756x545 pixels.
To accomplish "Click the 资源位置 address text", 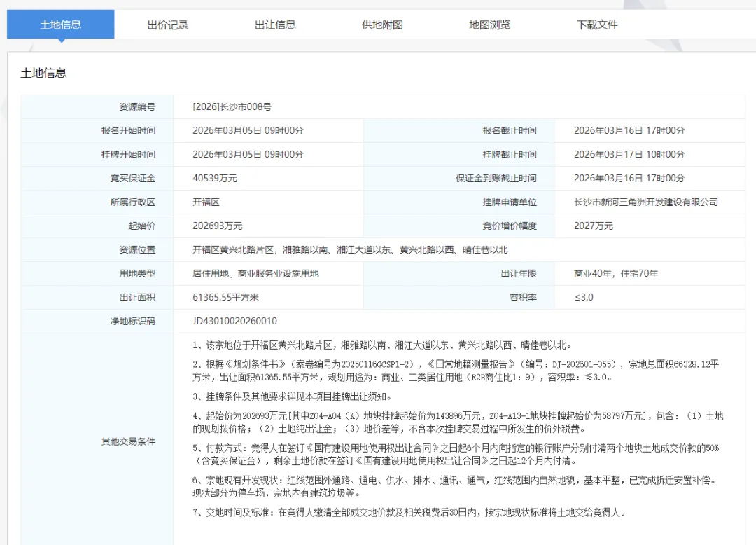I will 350,250.
